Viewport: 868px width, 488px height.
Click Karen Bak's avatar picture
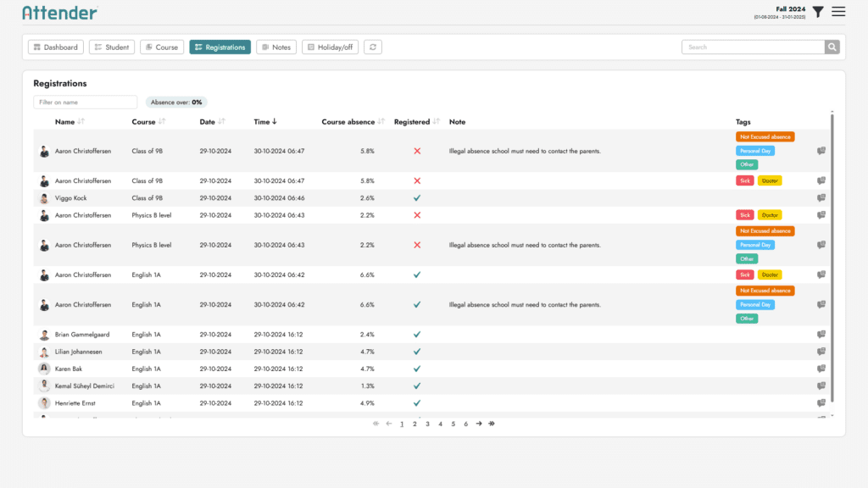coord(44,369)
